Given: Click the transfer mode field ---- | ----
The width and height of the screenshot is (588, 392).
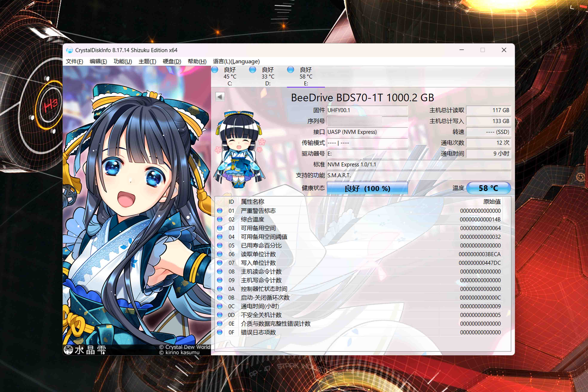Looking at the screenshot, I should click(x=367, y=143).
